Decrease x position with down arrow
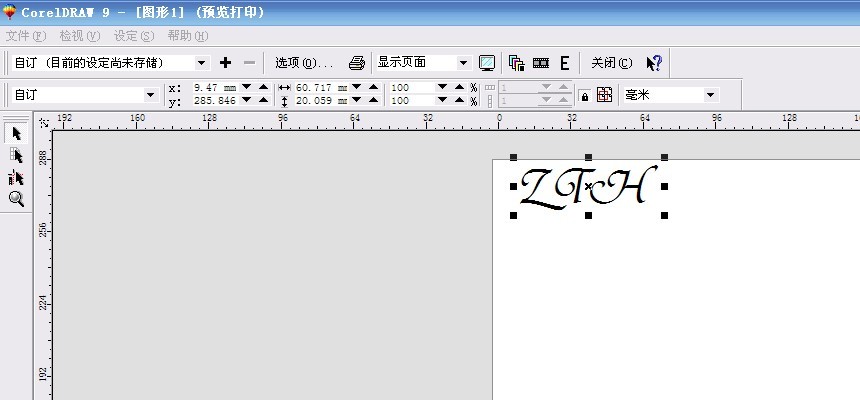The image size is (860, 400). point(247,87)
